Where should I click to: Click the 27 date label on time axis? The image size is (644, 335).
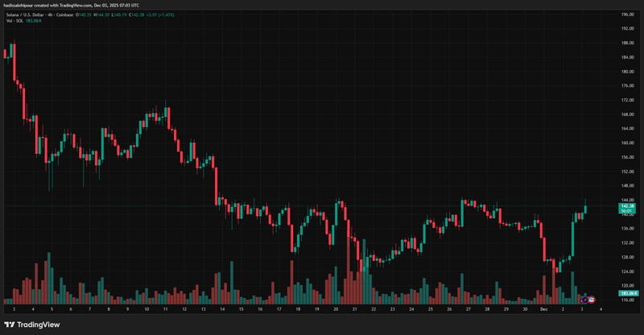pyautogui.click(x=469, y=308)
